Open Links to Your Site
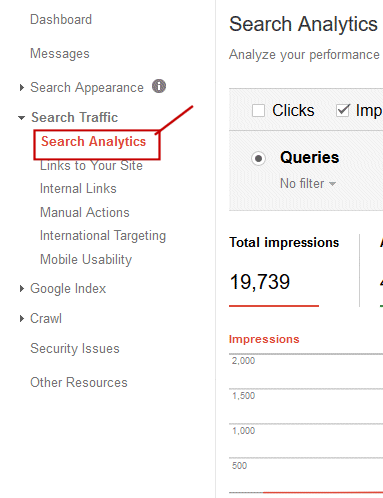The height and width of the screenshot is (498, 383). point(91,166)
